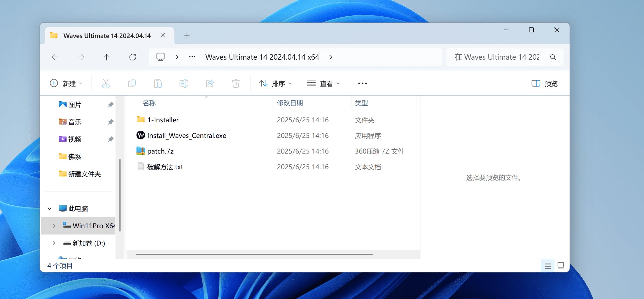Go up one folder level
Screen dimensions: 644x299
click(106, 57)
